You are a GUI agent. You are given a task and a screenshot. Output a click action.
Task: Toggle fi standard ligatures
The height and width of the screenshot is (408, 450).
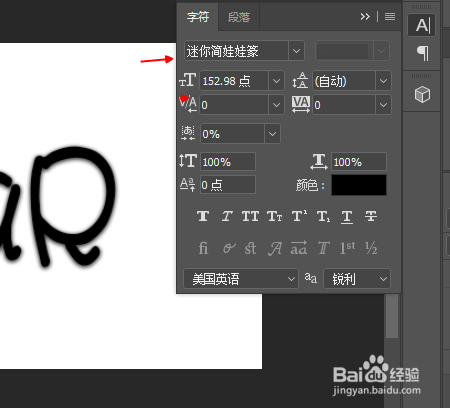[203, 248]
